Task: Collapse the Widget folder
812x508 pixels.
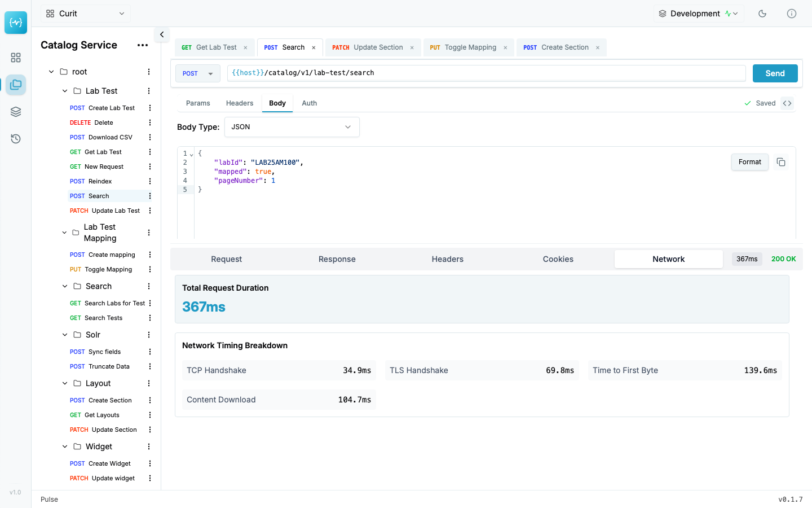Action: (65, 446)
